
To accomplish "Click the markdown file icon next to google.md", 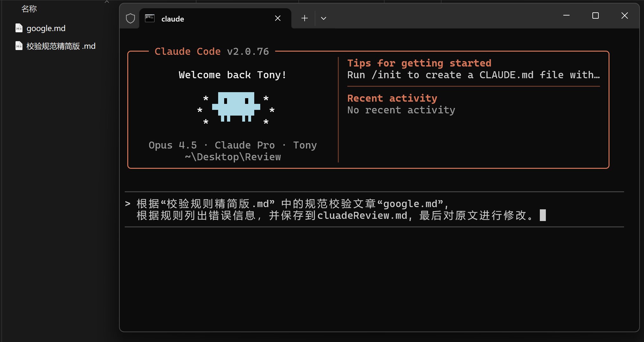I will pos(19,28).
